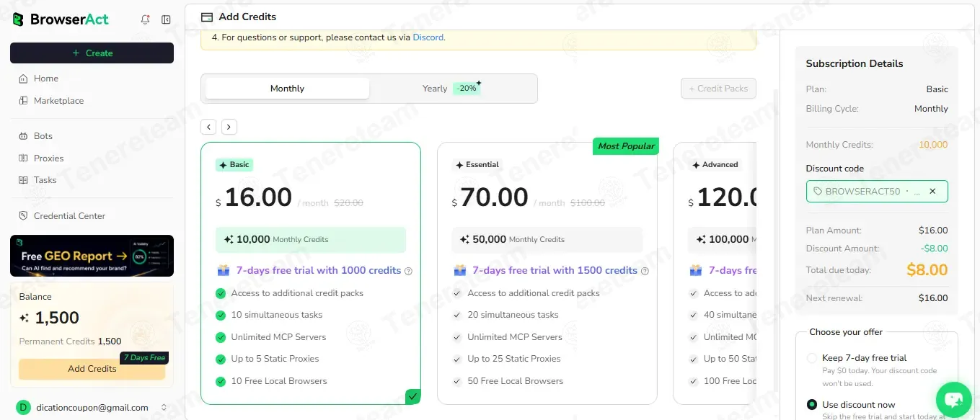The image size is (980, 420).
Task: Click the Home house icon
Action: [x=24, y=79]
